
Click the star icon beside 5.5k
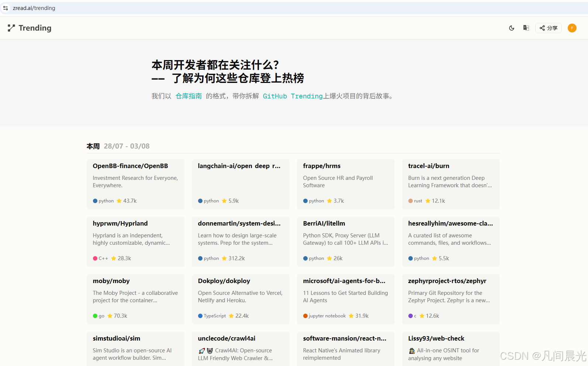tap(435, 258)
